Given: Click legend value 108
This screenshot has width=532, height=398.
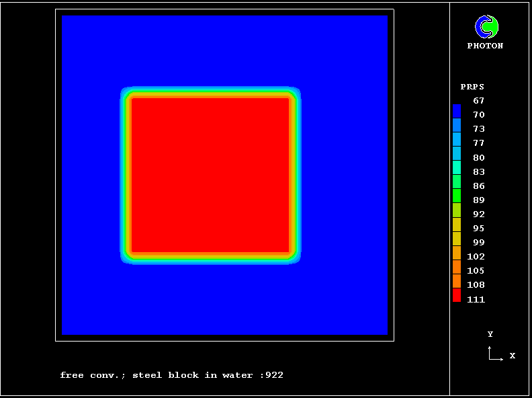Looking at the screenshot, I should tap(476, 285).
